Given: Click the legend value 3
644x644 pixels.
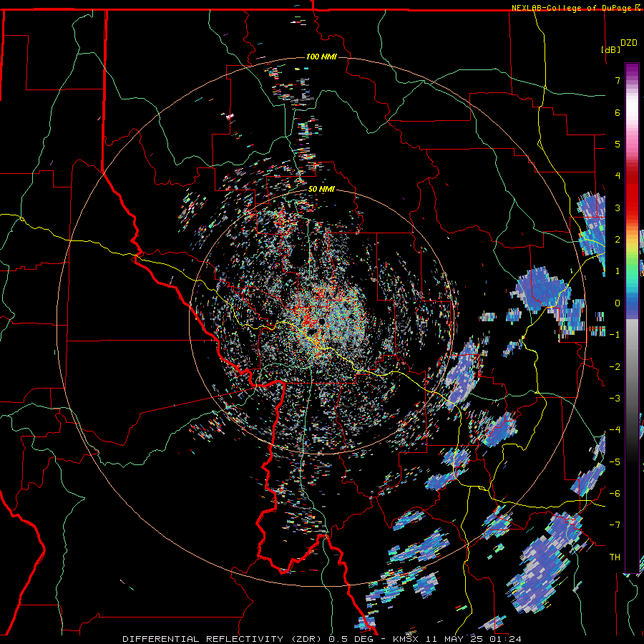Looking at the screenshot, I should tap(618, 208).
